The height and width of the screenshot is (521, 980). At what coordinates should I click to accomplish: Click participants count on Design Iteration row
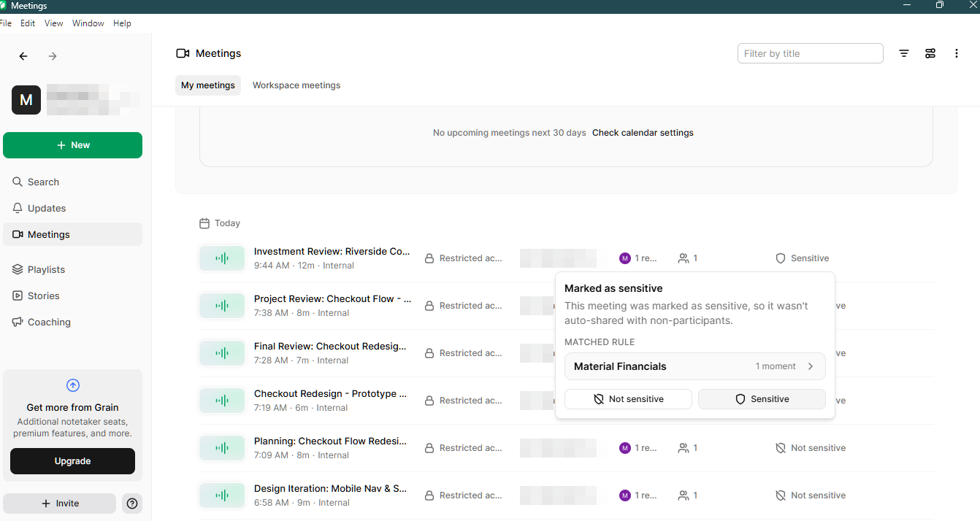(x=687, y=495)
